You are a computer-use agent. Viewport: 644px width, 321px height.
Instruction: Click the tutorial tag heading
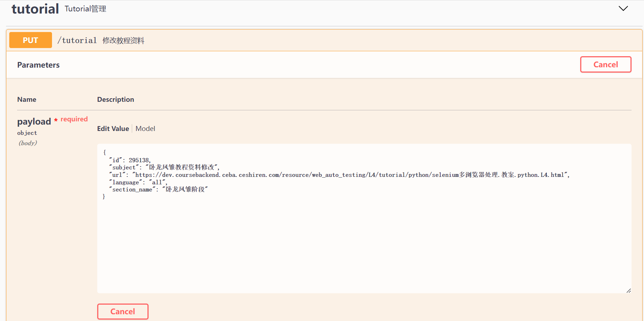[35, 9]
